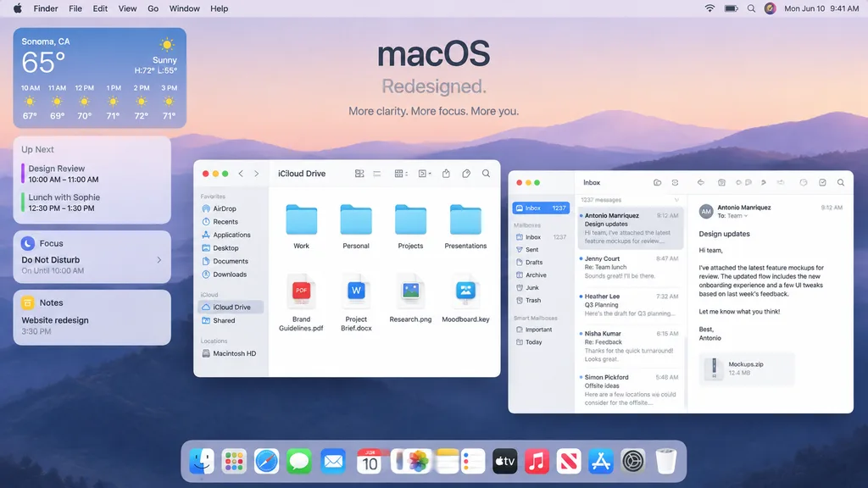
Task: Open Spotlight search in menu bar
Action: (751, 8)
